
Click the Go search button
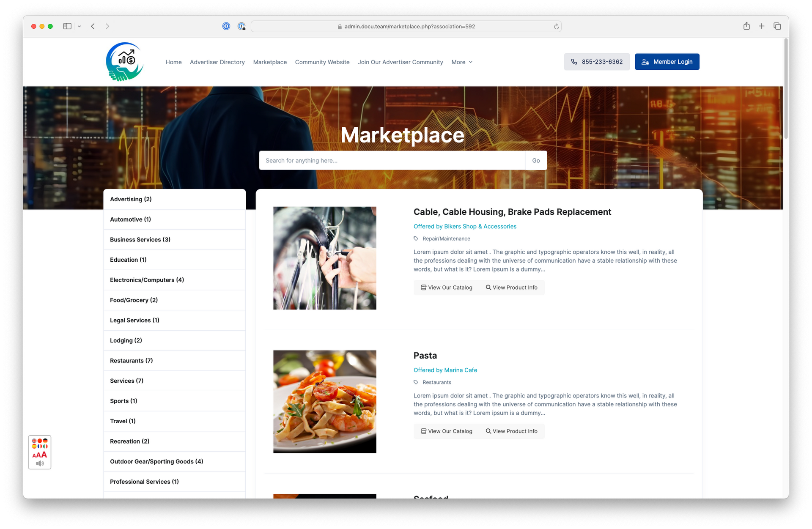click(536, 160)
